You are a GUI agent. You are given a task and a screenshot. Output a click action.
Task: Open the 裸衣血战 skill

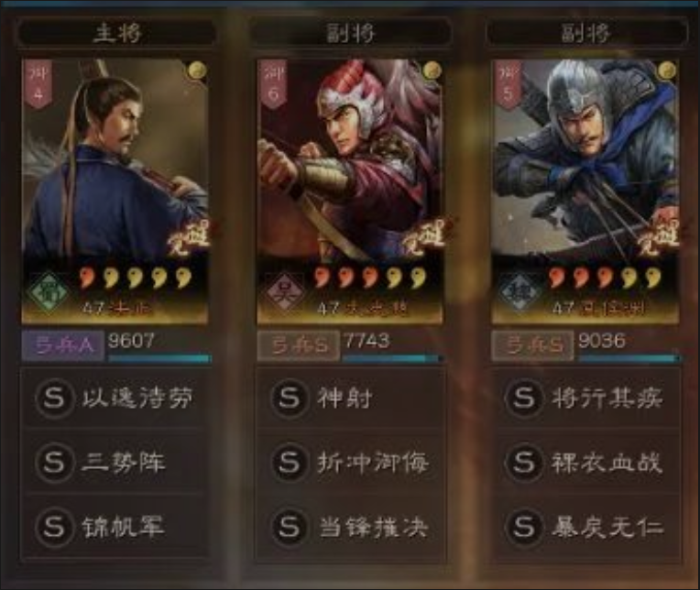pyautogui.click(x=585, y=463)
